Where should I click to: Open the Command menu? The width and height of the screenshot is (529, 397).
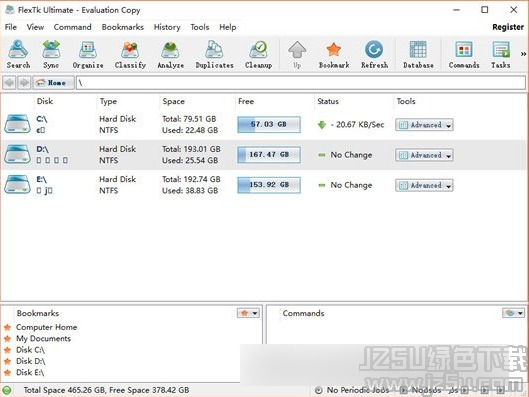pyautogui.click(x=73, y=27)
